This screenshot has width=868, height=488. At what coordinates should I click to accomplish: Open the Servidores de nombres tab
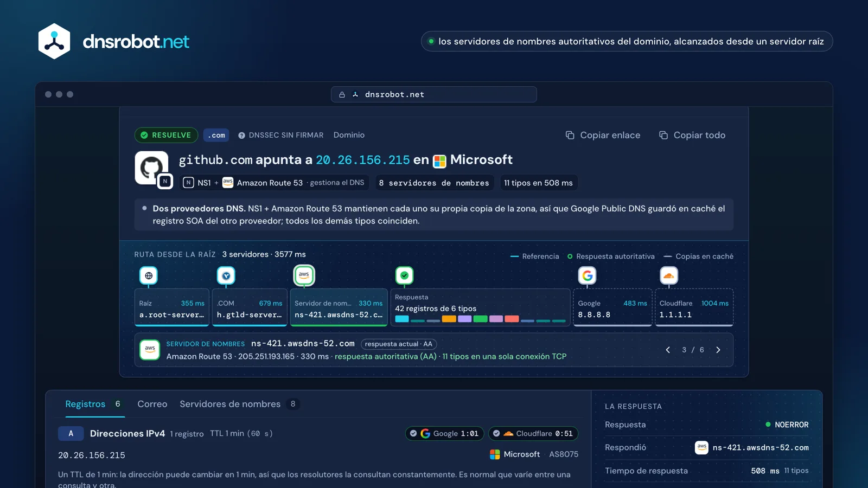coord(240,404)
